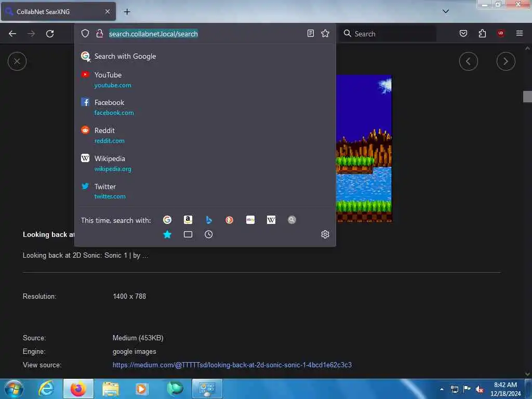Select the Reddit suggestion row

(205, 136)
